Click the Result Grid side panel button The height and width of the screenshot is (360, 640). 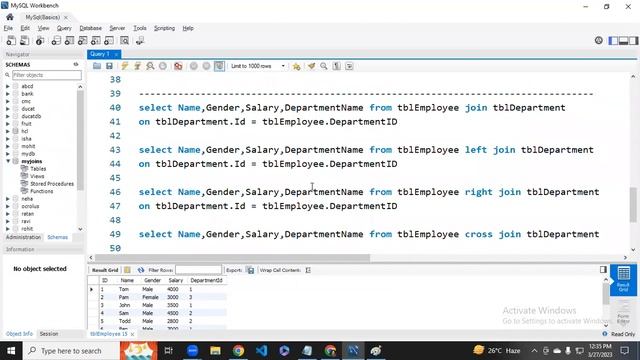point(623,279)
